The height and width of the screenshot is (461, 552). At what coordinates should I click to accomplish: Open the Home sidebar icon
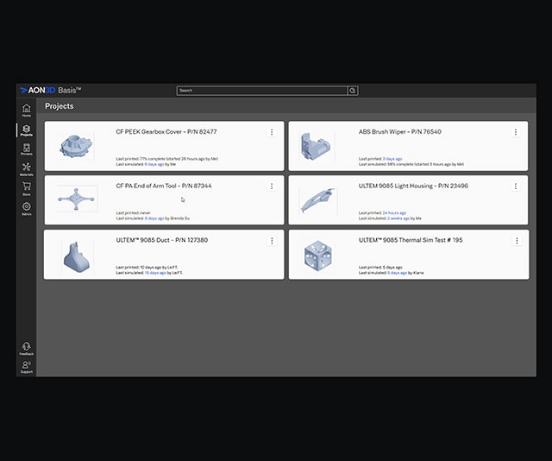coord(26,110)
